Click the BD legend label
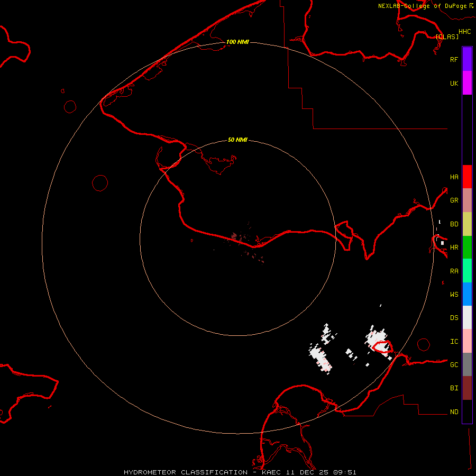Image resolution: width=476 pixels, height=476 pixels. point(454,224)
